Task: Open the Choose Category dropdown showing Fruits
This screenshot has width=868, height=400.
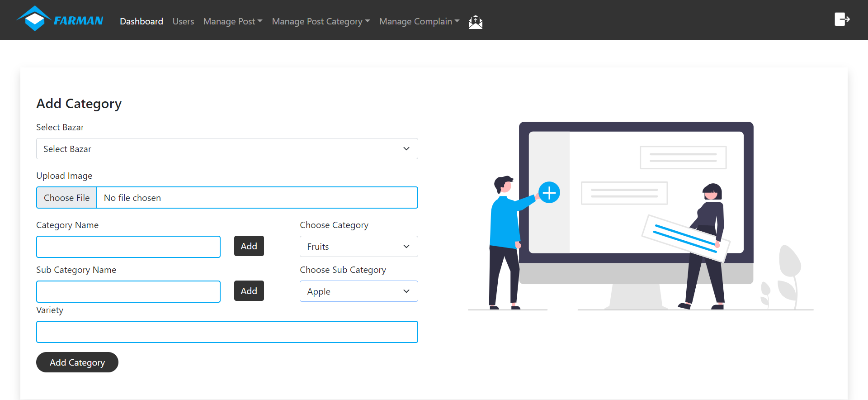Action: tap(359, 247)
